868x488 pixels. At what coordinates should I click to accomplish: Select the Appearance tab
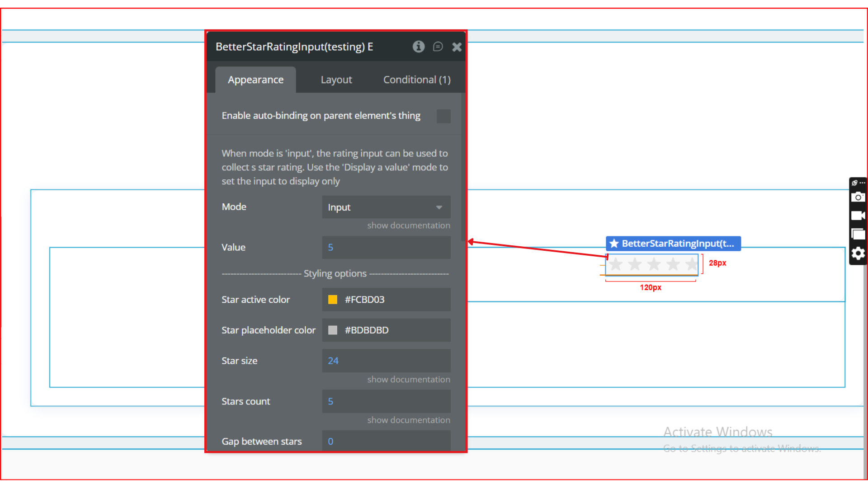255,80
